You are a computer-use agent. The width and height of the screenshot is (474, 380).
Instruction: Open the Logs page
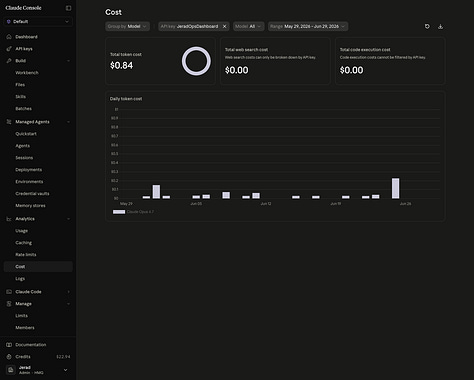pyautogui.click(x=20, y=279)
